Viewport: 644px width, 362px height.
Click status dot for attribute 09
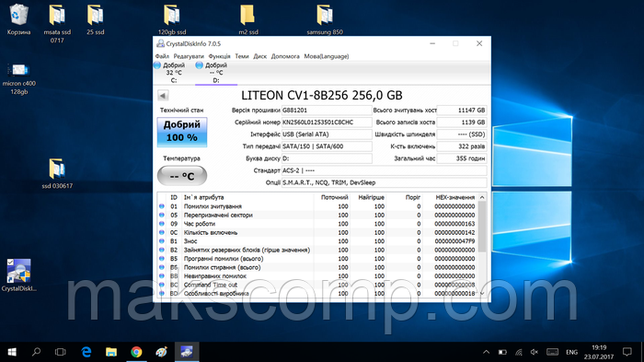click(x=161, y=224)
